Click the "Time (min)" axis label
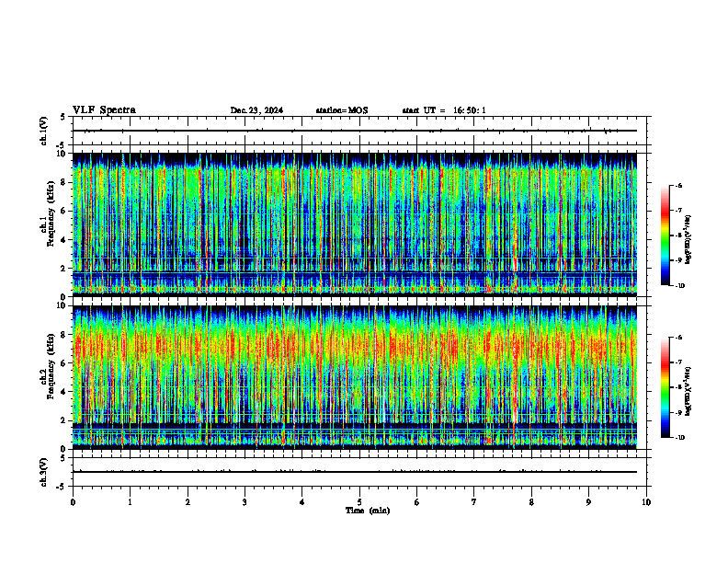Viewport: 728px width, 563px height. click(368, 511)
